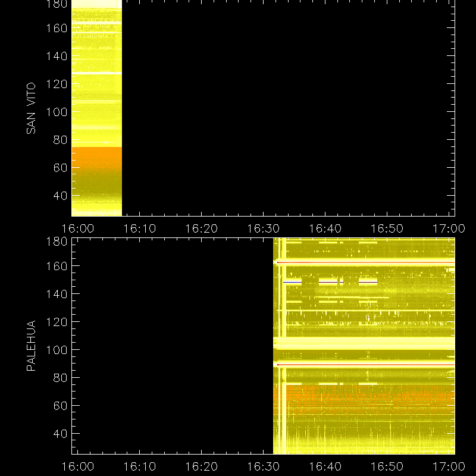Click red interference line near 160 in PALEHUA

click(366, 262)
